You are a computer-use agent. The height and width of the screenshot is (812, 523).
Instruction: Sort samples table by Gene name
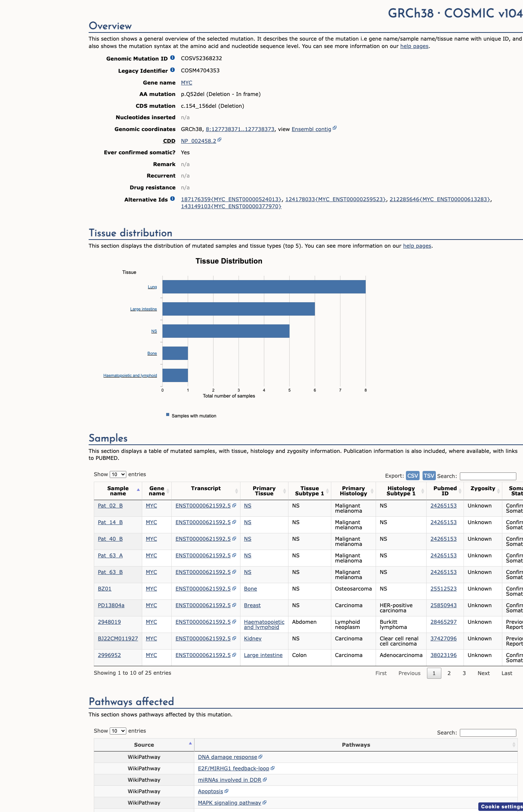157,491
